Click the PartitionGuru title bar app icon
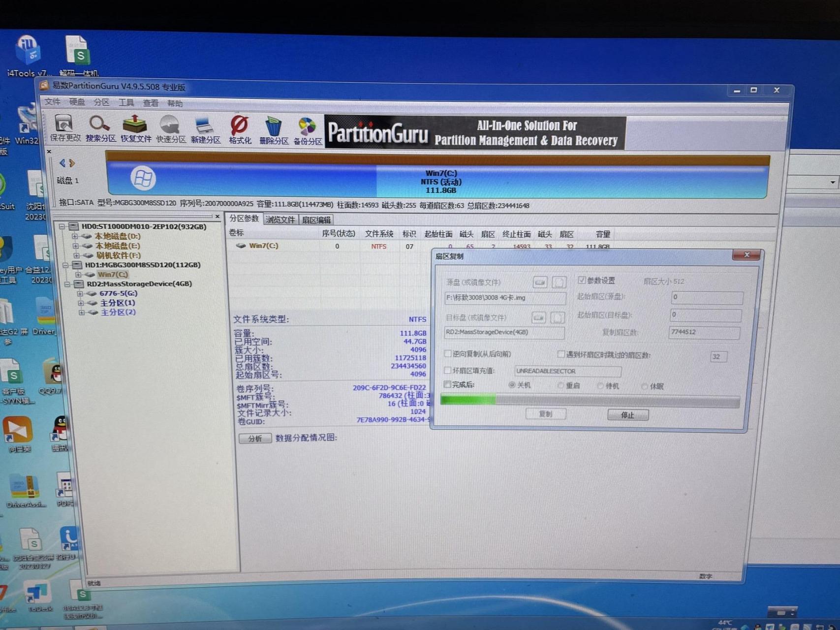This screenshot has height=630, width=840. pos(44,85)
